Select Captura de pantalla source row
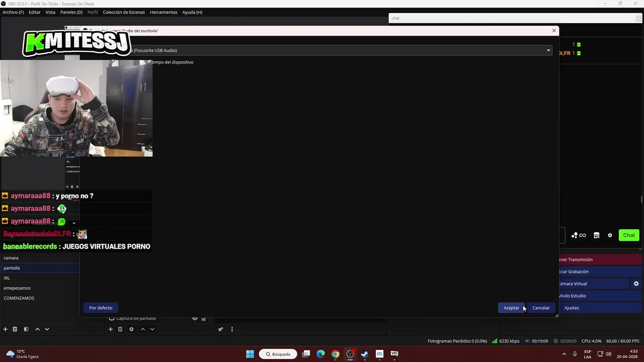The image size is (644, 362). (157, 318)
